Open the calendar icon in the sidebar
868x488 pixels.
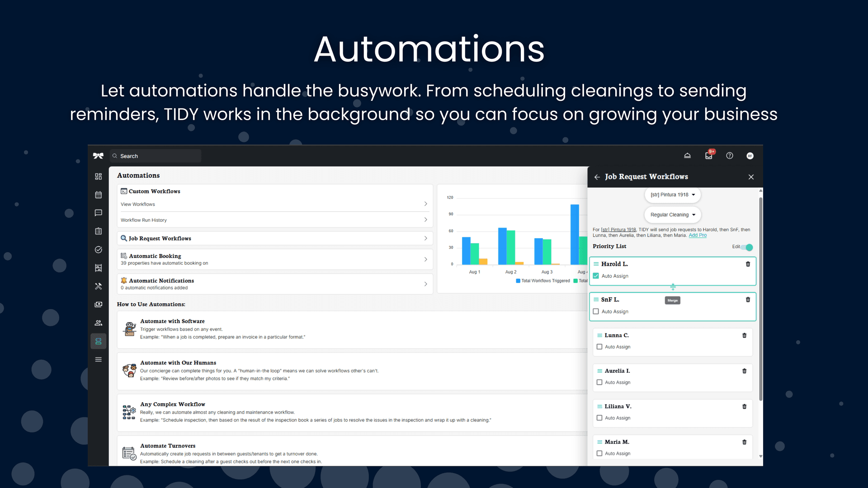point(98,194)
